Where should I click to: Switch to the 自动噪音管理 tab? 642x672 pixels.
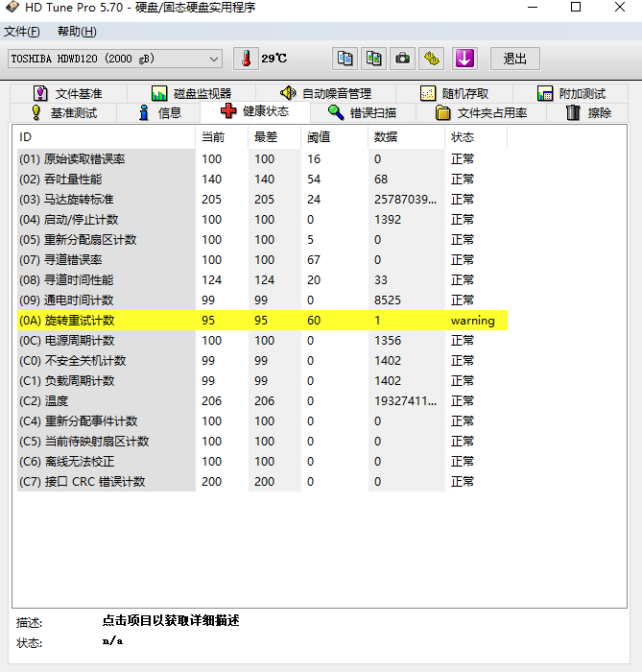[x=325, y=93]
